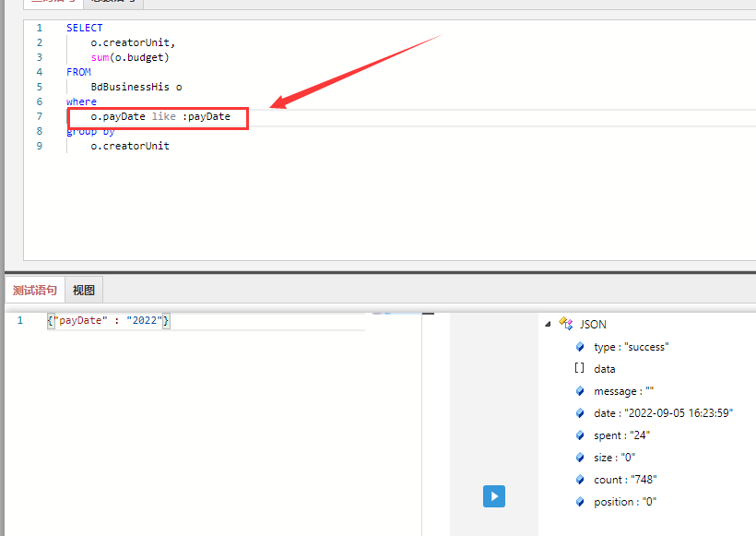Select the message result row

click(x=623, y=391)
